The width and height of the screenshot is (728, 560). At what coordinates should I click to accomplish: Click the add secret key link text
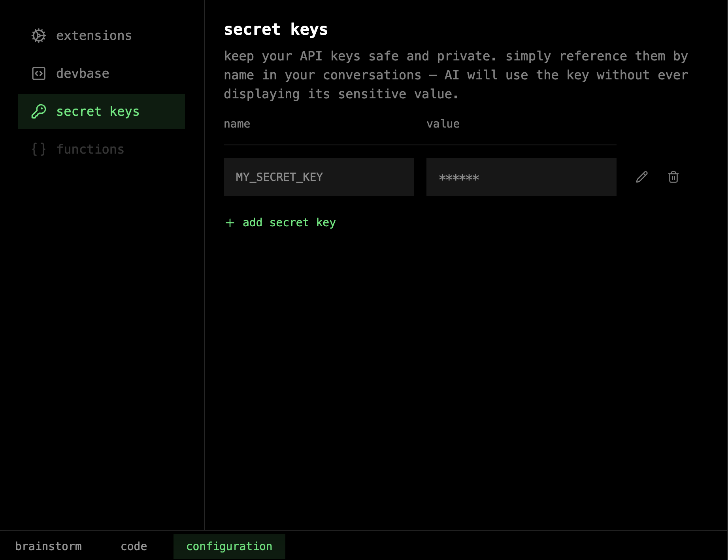click(289, 223)
